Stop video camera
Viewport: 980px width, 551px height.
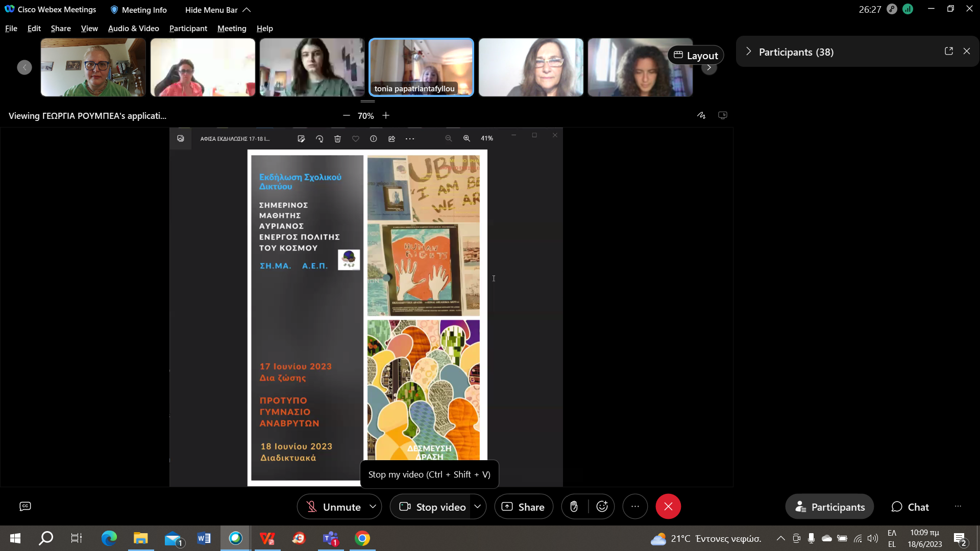(433, 507)
